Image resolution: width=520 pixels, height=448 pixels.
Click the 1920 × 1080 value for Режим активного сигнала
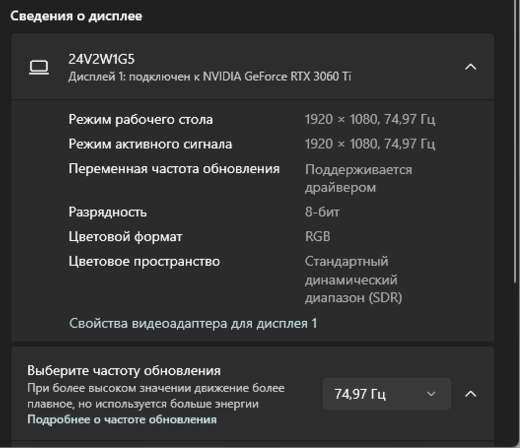point(370,144)
